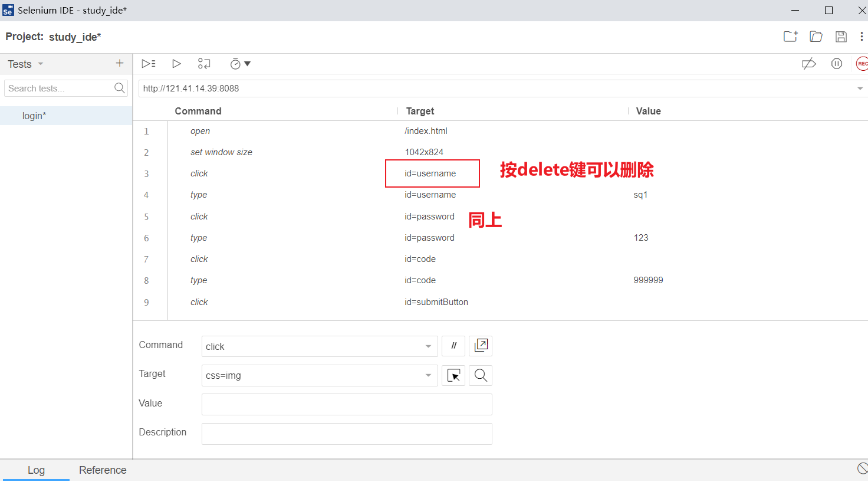Start recording with the REC button
Image resolution: width=868 pixels, height=495 pixels.
click(862, 64)
